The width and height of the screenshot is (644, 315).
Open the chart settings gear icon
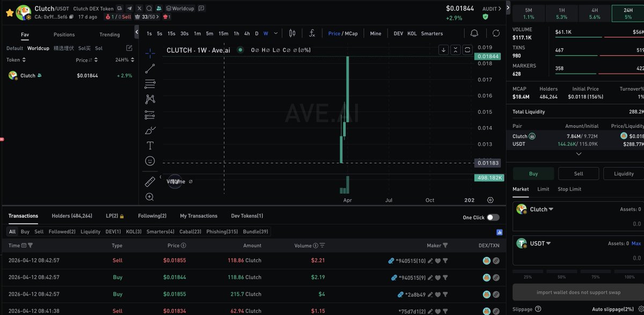click(x=491, y=200)
